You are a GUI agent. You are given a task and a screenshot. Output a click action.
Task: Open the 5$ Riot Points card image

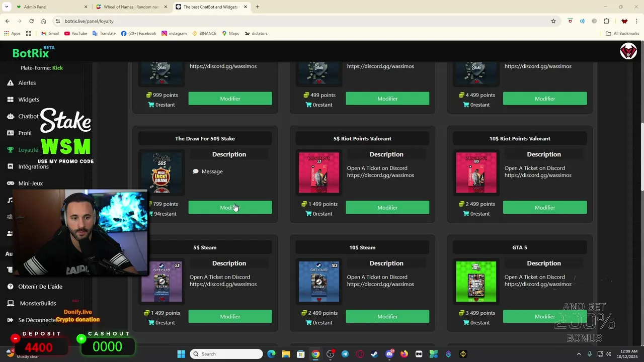pyautogui.click(x=319, y=173)
